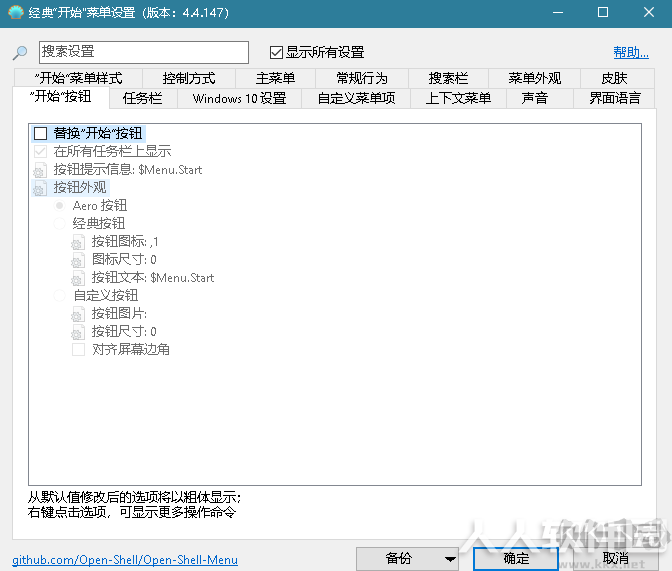Image resolution: width=672 pixels, height=571 pixels.
Task: Open the 备份 dropdown arrow
Action: pyautogui.click(x=450, y=559)
